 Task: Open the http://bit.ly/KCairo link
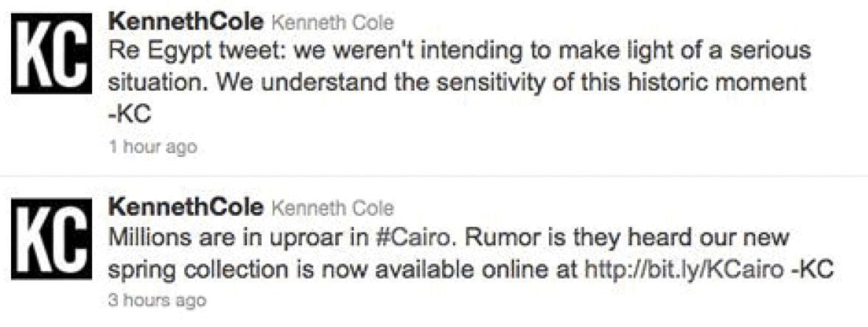(x=685, y=269)
